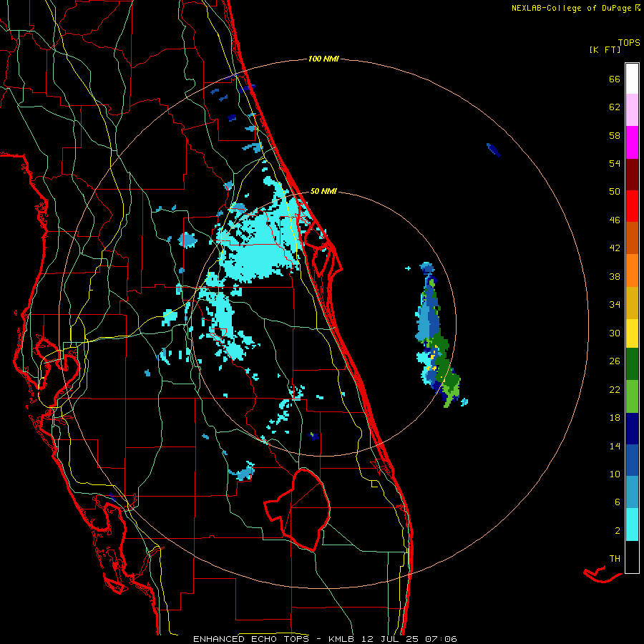Click the 07:06 timestamp
This screenshot has height=644, width=644.
[x=441, y=639]
